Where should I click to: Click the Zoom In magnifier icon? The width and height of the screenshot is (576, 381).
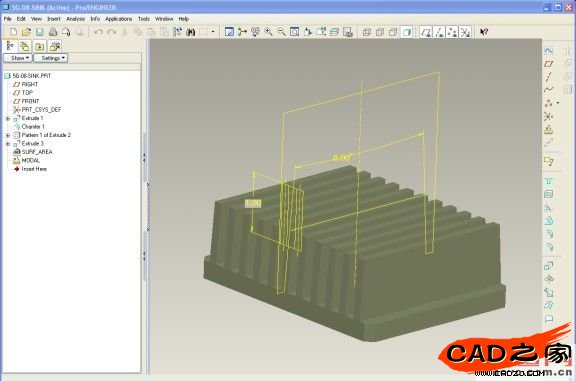[x=269, y=32]
